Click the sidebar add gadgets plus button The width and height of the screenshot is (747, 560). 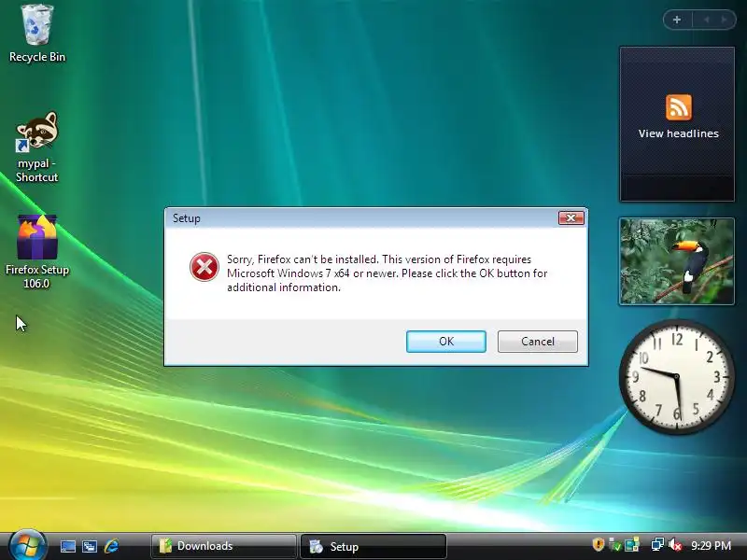coord(677,20)
